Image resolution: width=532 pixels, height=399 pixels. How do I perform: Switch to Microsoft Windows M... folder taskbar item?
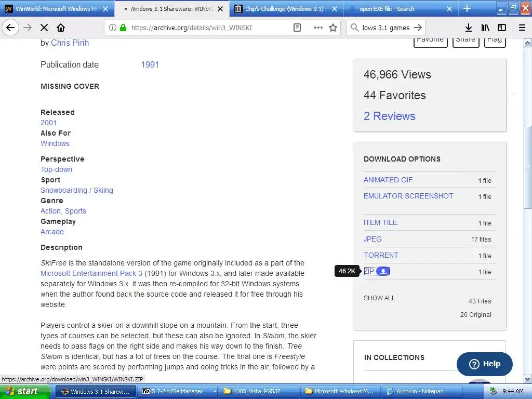[x=340, y=391]
